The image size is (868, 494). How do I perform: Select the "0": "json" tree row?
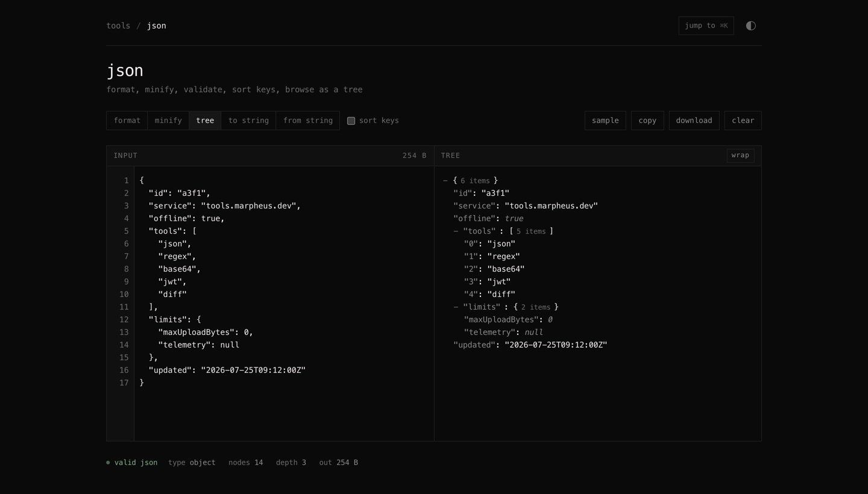[489, 244]
